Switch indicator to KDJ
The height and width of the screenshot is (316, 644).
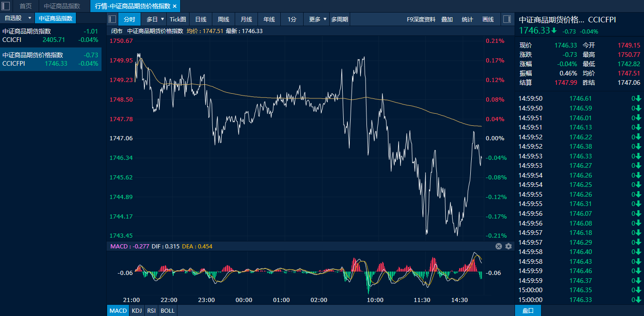[136, 310]
